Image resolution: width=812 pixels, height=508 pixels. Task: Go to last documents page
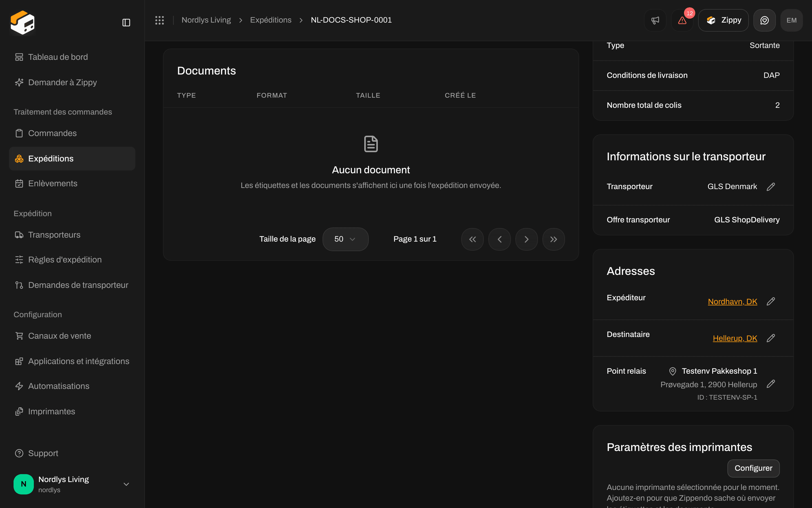[554, 239]
